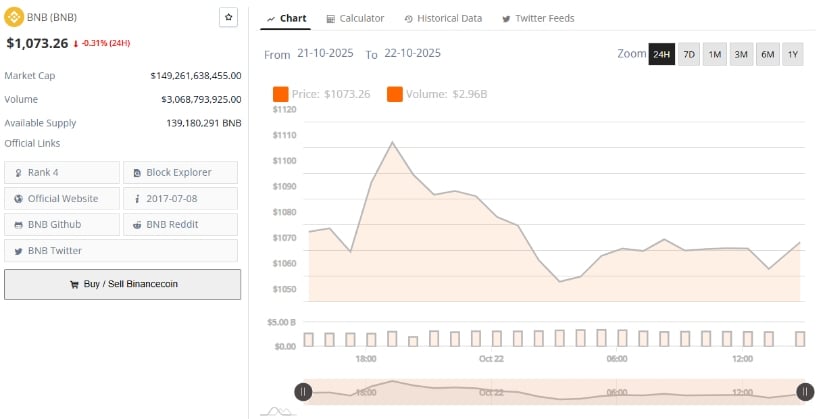
Task: Star BNB as a favorite
Action: point(229,18)
